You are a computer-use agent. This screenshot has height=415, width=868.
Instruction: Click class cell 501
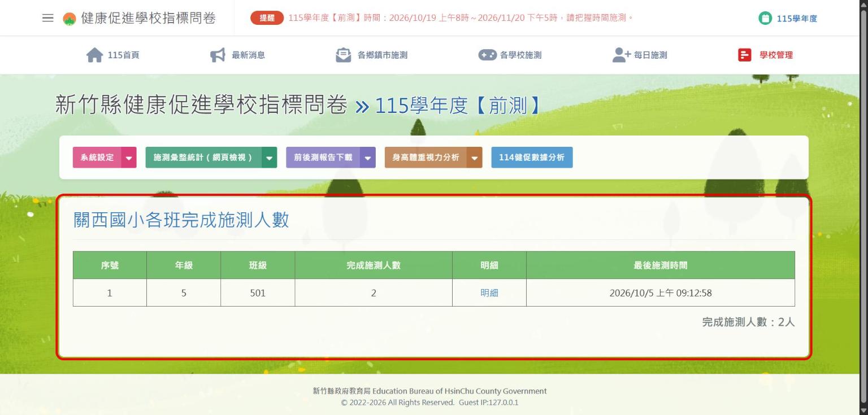(x=258, y=293)
